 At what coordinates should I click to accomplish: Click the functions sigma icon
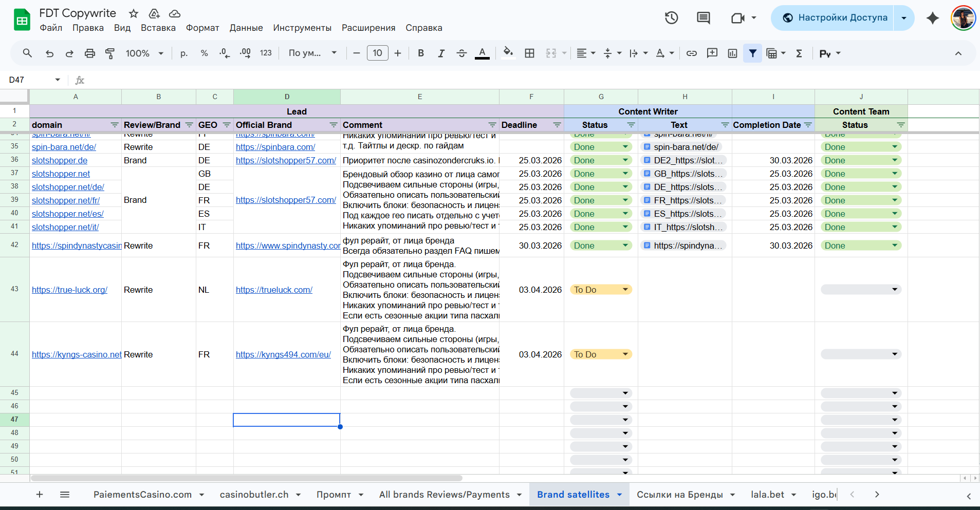pos(799,53)
